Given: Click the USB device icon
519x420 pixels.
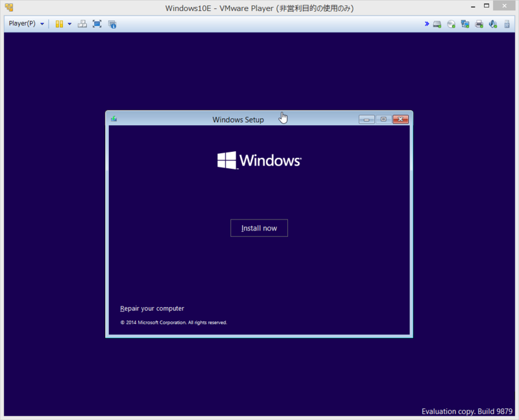Looking at the screenshot, I should pyautogui.click(x=507, y=24).
